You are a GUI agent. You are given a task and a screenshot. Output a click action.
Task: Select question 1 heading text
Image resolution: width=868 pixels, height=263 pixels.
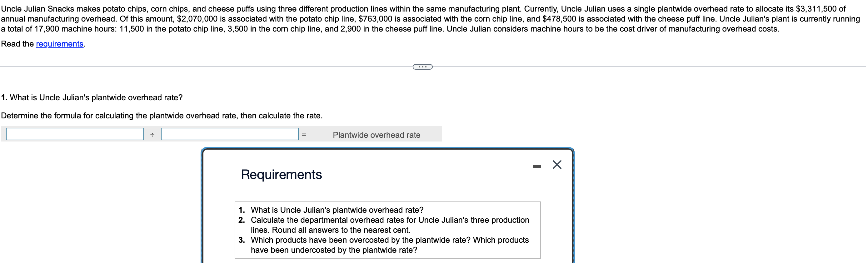tap(91, 98)
